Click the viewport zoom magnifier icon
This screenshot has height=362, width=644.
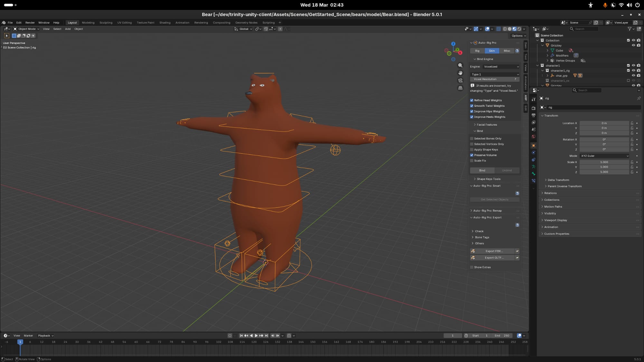click(x=460, y=65)
